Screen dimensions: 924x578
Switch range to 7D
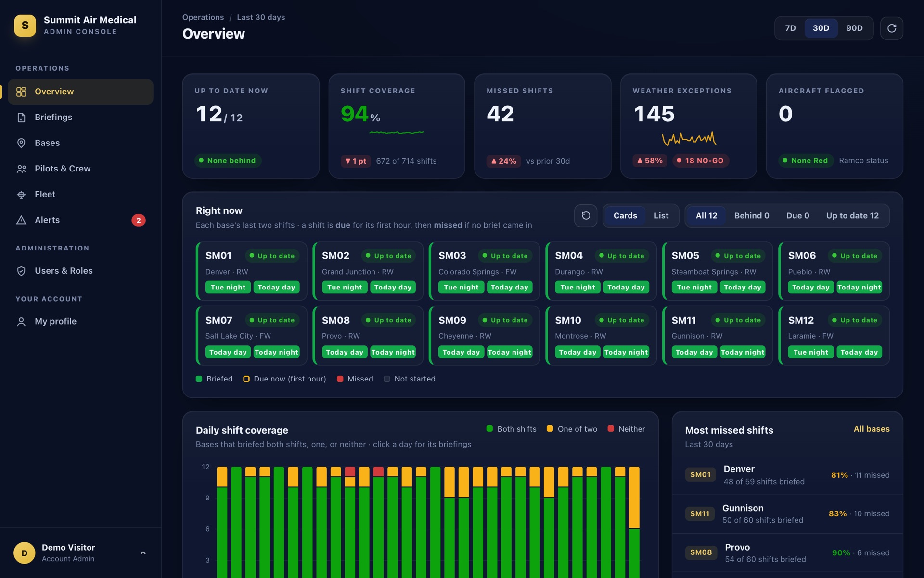(790, 28)
